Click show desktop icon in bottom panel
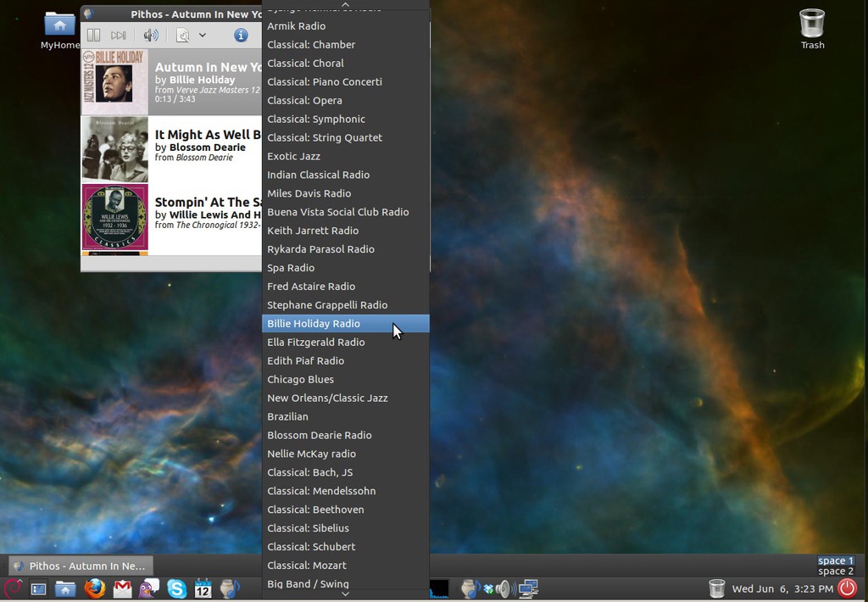The image size is (868, 602). 39,588
